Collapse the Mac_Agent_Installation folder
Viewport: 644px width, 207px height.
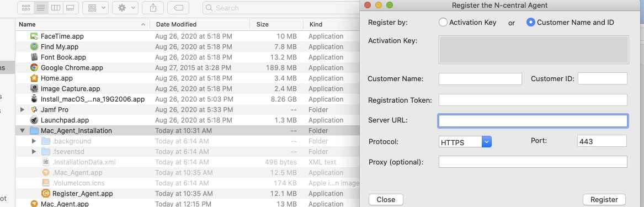[x=22, y=131]
